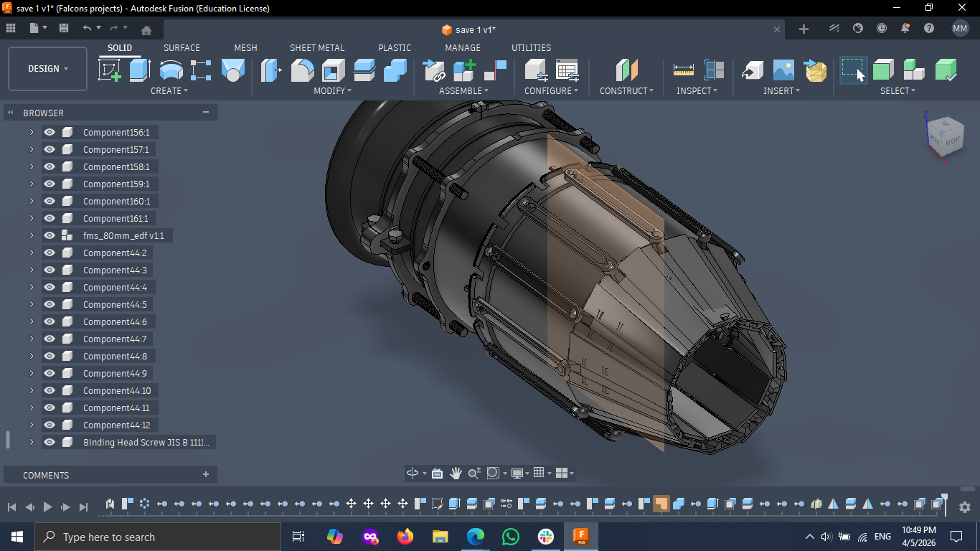Viewport: 980px width, 551px height.
Task: Open the MODIFY dropdown menu
Action: pos(333,91)
